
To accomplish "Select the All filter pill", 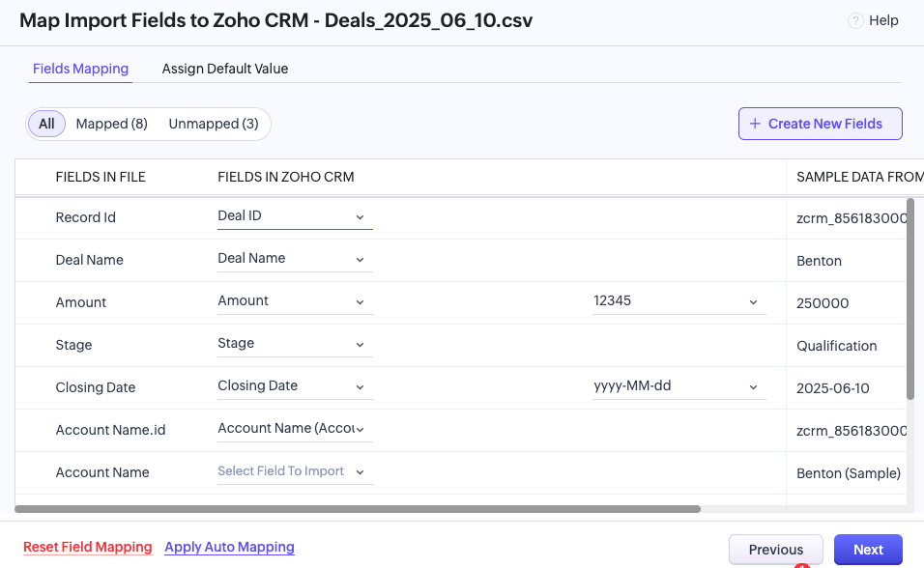I will click(x=46, y=124).
